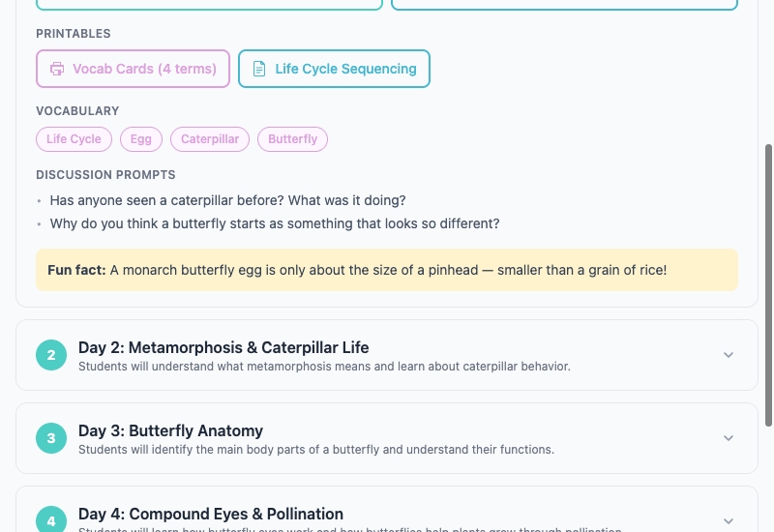The width and height of the screenshot is (774, 532).
Task: Select the Egg vocabulary chip
Action: (141, 139)
